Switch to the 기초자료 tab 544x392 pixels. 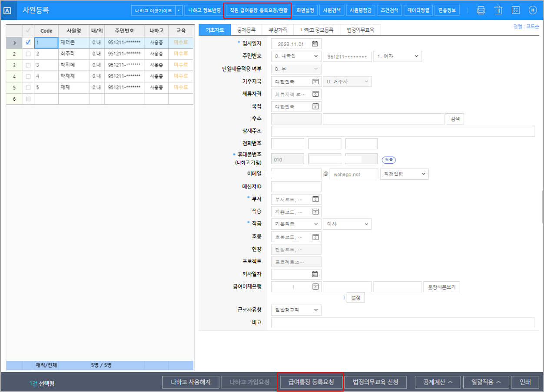(215, 30)
